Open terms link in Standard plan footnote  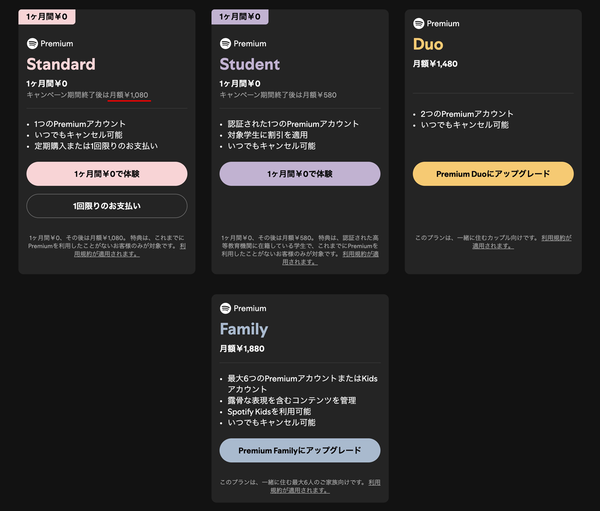click(x=107, y=254)
